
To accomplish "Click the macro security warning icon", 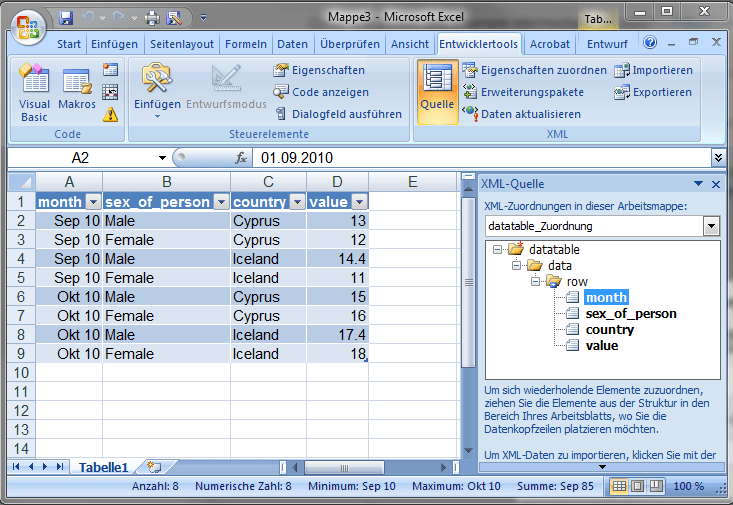I will tap(110, 115).
